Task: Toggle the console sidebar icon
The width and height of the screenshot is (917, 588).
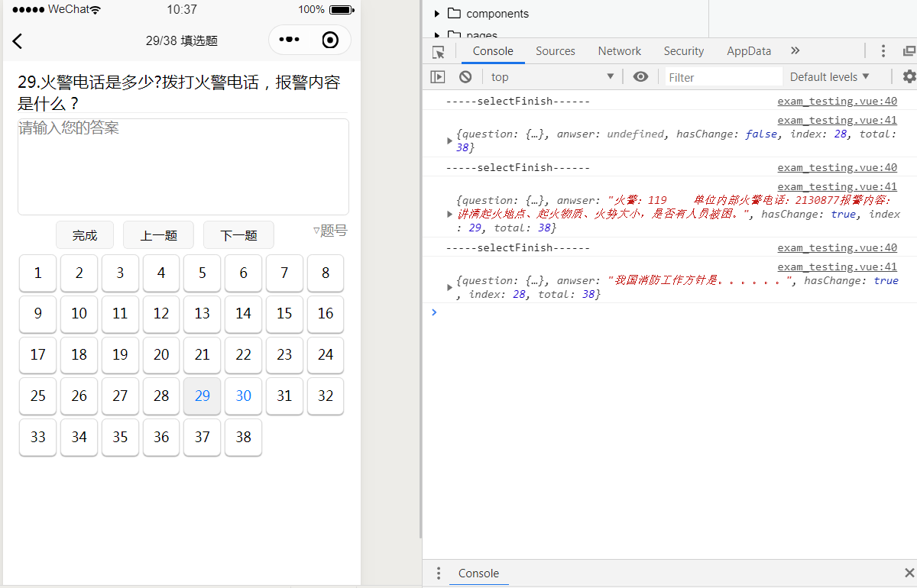Action: tap(438, 77)
